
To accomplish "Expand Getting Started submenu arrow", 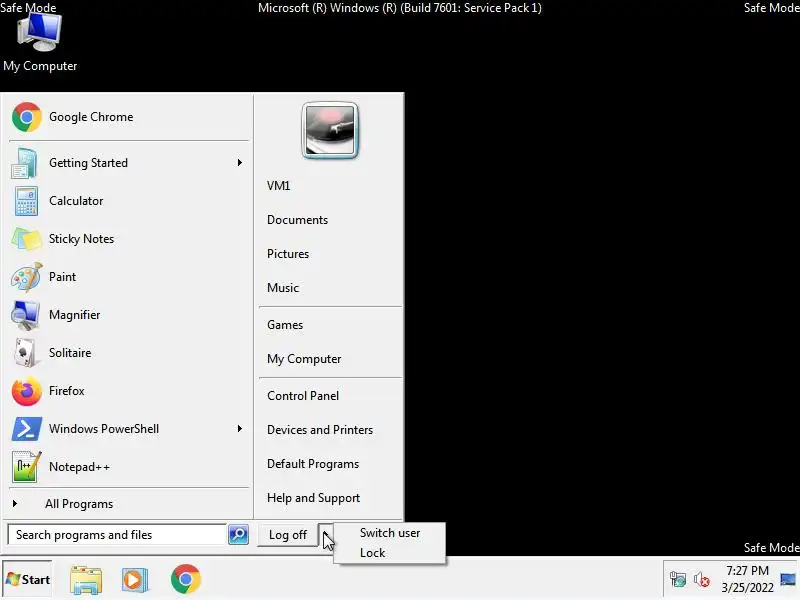I will 239,163.
